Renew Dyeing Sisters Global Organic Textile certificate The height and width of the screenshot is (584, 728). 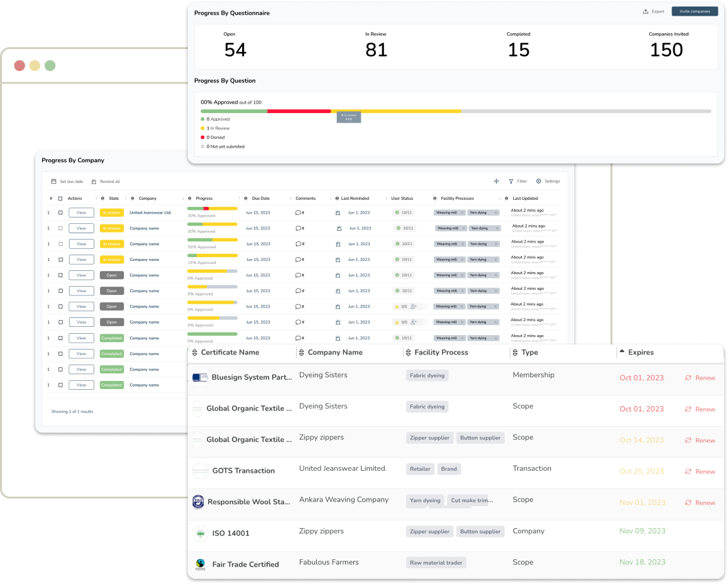click(700, 409)
